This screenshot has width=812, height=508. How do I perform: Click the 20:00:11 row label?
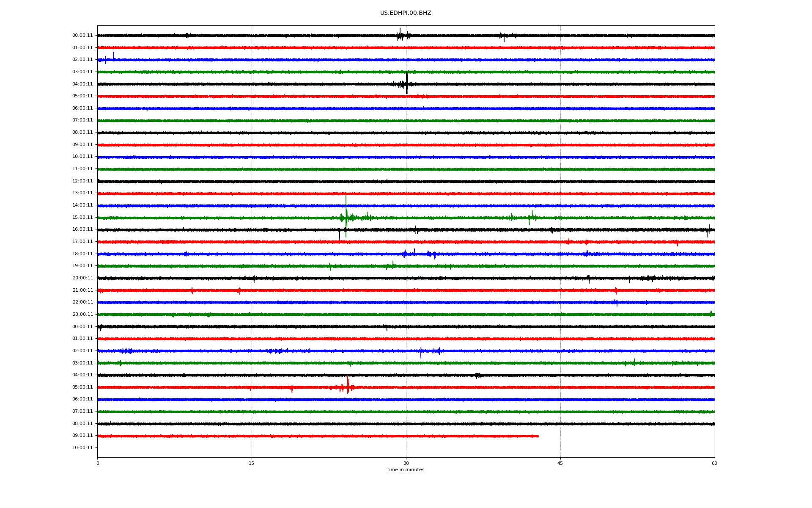pyautogui.click(x=82, y=278)
